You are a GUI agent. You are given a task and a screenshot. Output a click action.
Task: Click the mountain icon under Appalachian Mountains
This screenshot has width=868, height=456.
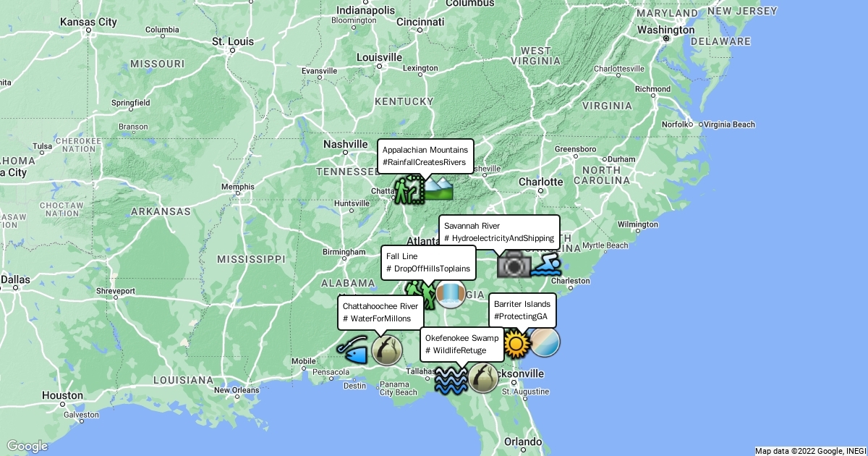(438, 188)
